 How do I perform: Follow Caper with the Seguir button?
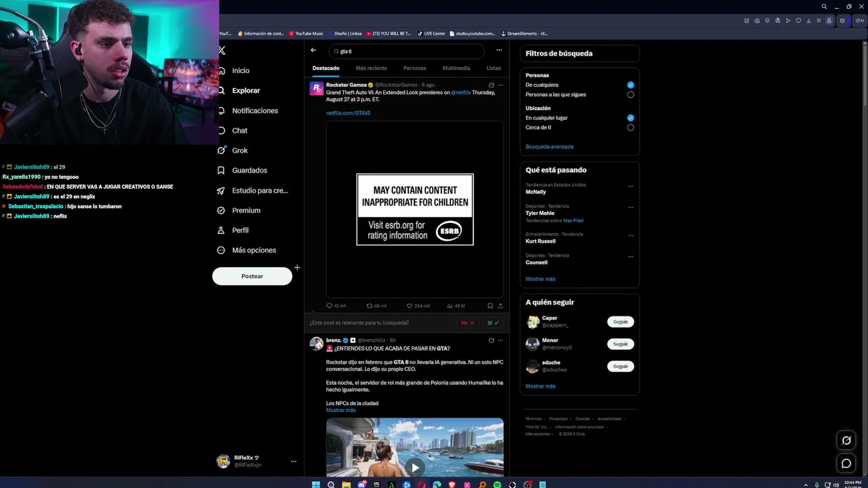pos(620,322)
